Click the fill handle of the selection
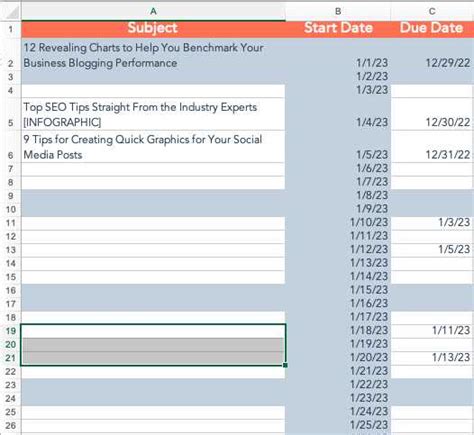This screenshot has height=435, width=474. tap(285, 365)
